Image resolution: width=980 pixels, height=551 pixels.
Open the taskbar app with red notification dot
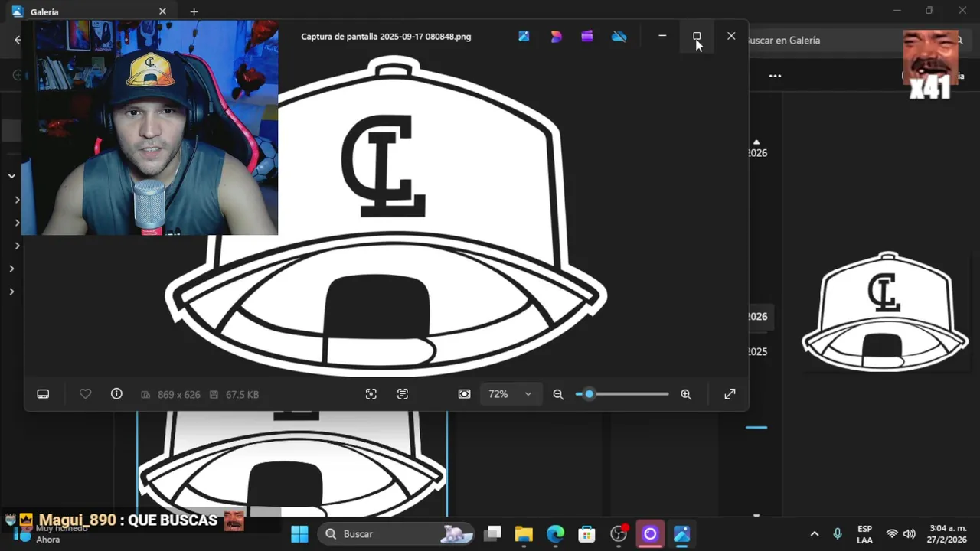(619, 533)
